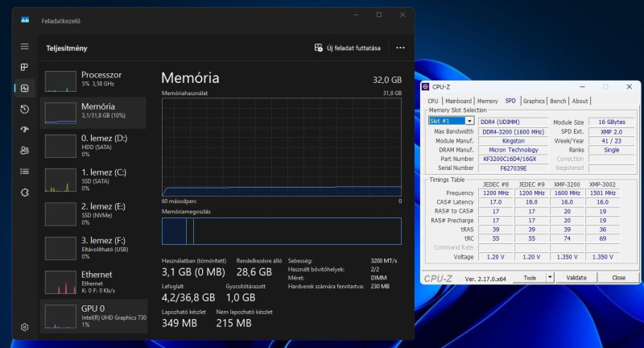644x348 pixels.
Task: Select 2. lemez (E:) NVMe entry
Action: click(x=93, y=214)
